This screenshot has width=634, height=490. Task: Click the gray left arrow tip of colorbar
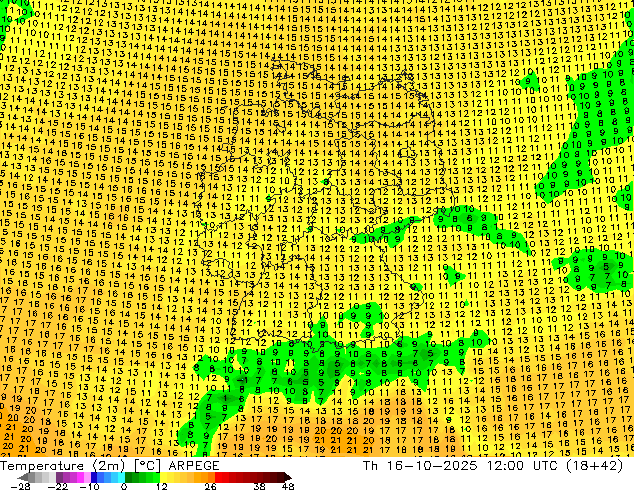click(22, 477)
